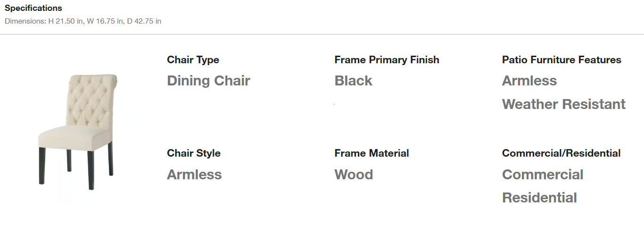Select the Black finish value
Screen dimensions: 644x226
pos(353,81)
